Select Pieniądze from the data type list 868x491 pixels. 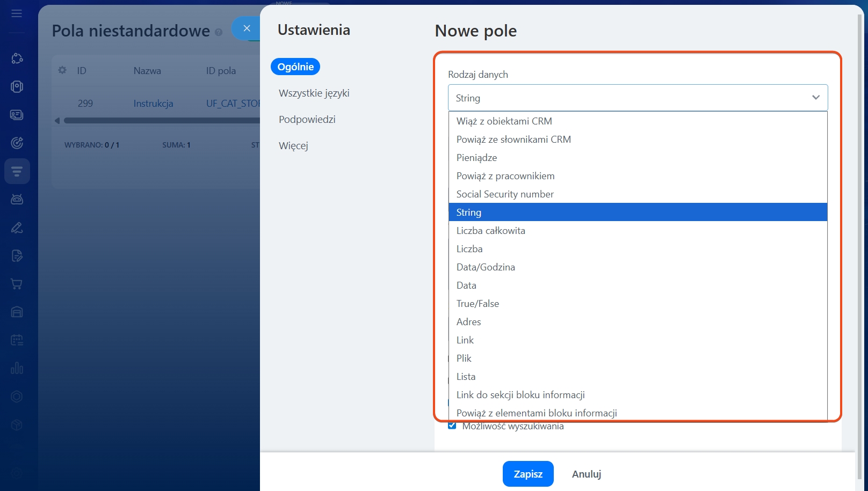(476, 158)
